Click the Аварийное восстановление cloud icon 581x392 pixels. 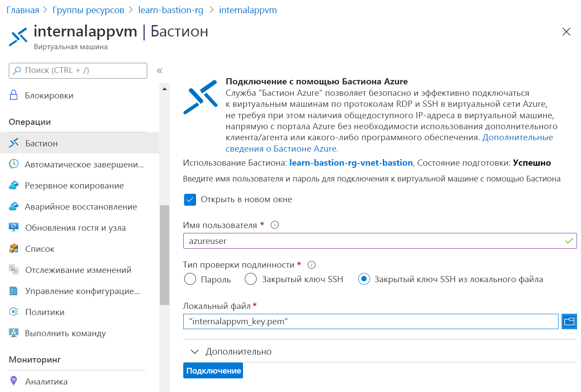point(14,207)
